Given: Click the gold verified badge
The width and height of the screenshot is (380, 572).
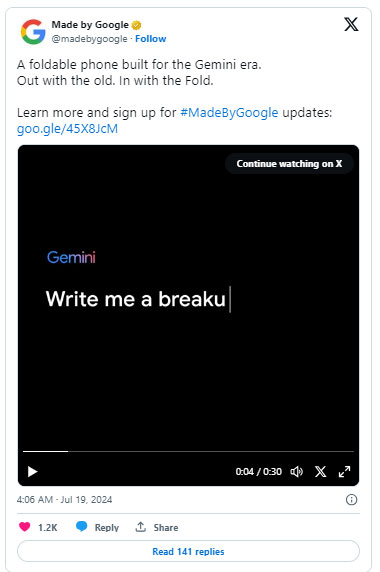Looking at the screenshot, I should click(x=136, y=25).
